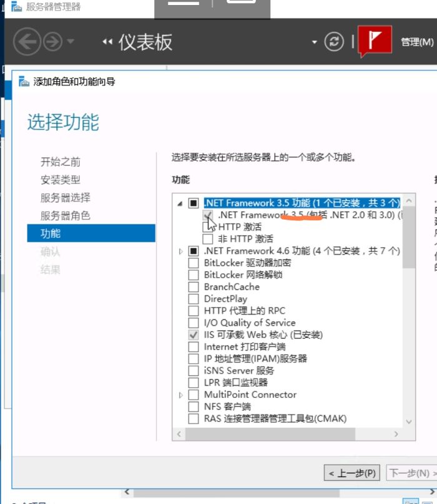Check the I/O Quality of Service checkbox
The width and height of the screenshot is (437, 504).
coord(194,322)
